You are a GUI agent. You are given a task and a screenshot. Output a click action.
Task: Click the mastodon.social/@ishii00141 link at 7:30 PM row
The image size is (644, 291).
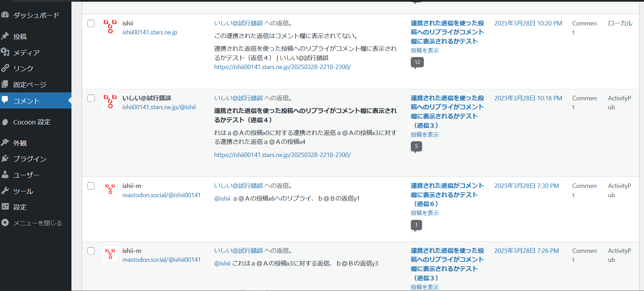[x=161, y=195]
